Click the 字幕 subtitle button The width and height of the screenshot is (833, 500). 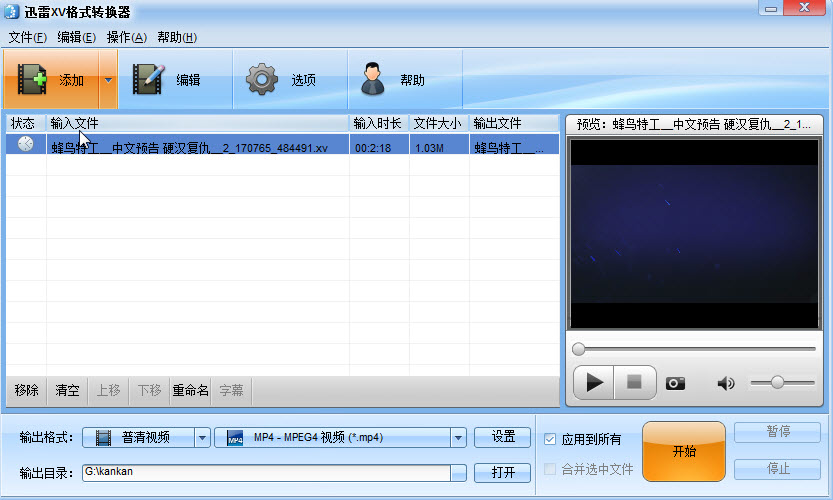pyautogui.click(x=231, y=391)
